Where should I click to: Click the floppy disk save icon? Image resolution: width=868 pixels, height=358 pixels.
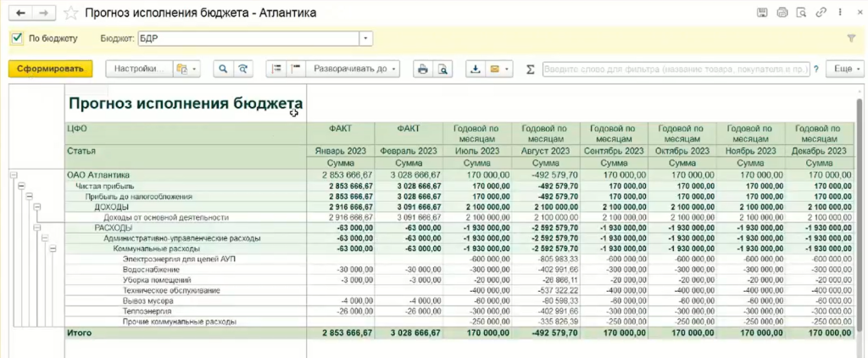click(763, 13)
